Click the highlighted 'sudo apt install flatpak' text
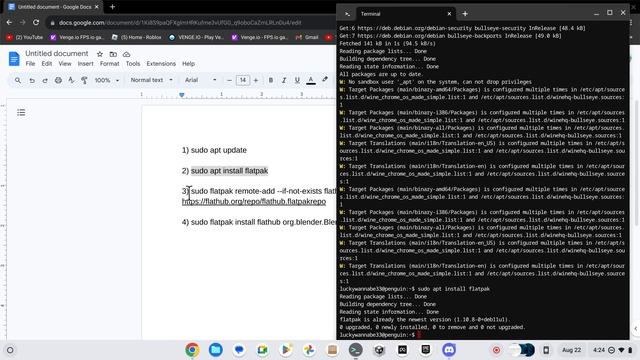The width and height of the screenshot is (640, 360). click(x=229, y=171)
